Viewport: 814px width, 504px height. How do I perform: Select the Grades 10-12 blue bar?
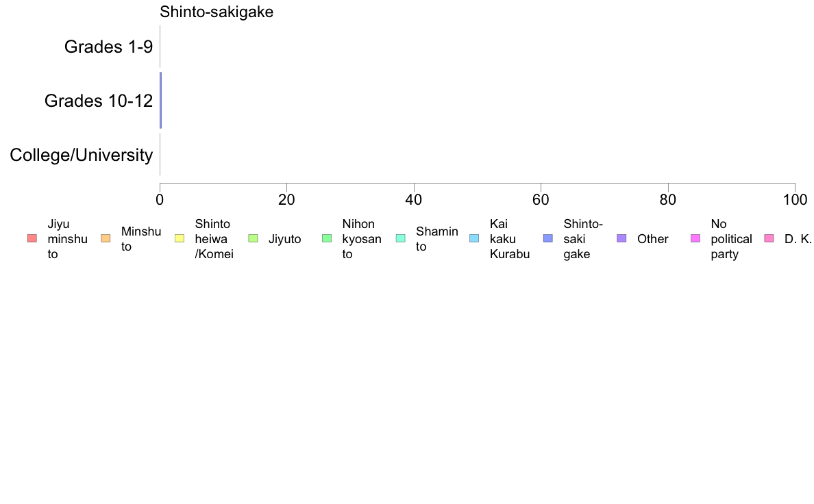click(161, 100)
